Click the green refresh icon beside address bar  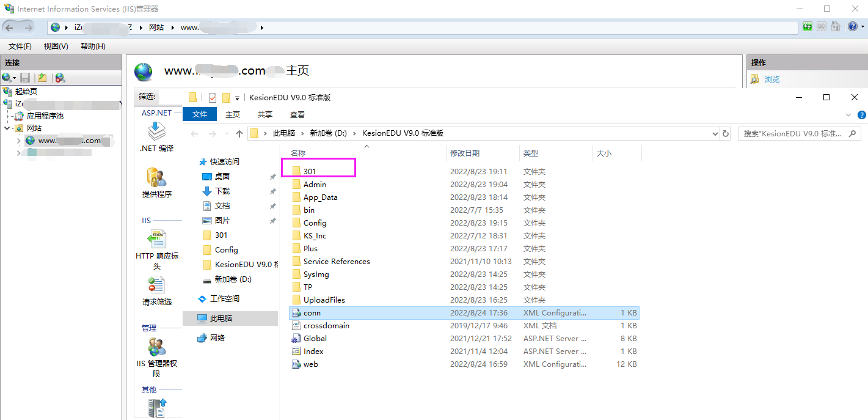coord(808,27)
